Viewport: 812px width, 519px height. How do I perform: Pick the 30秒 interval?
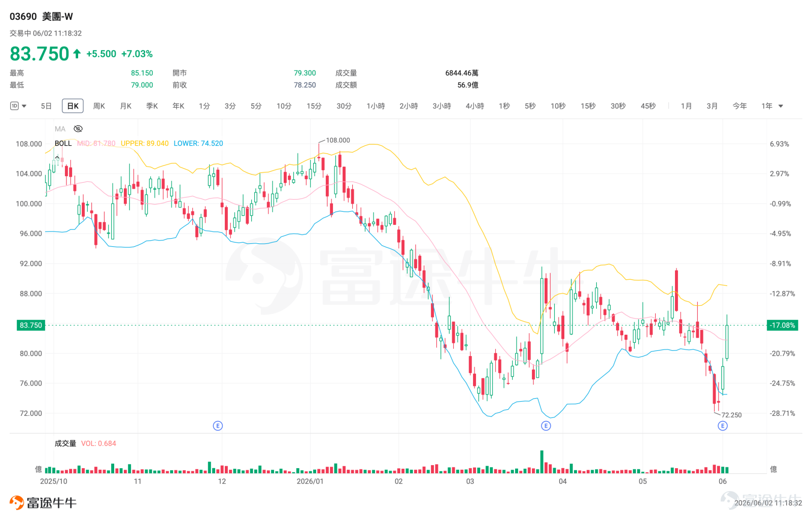(x=618, y=106)
